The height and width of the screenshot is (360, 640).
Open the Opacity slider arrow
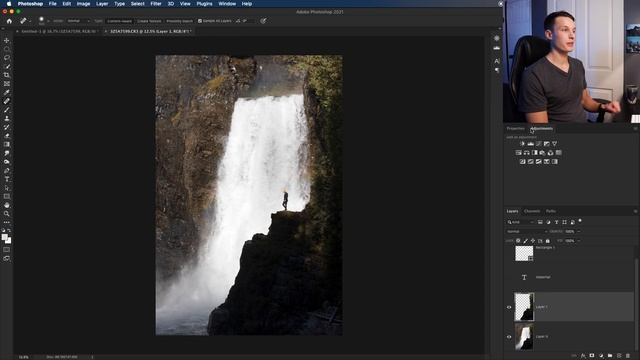point(579,231)
